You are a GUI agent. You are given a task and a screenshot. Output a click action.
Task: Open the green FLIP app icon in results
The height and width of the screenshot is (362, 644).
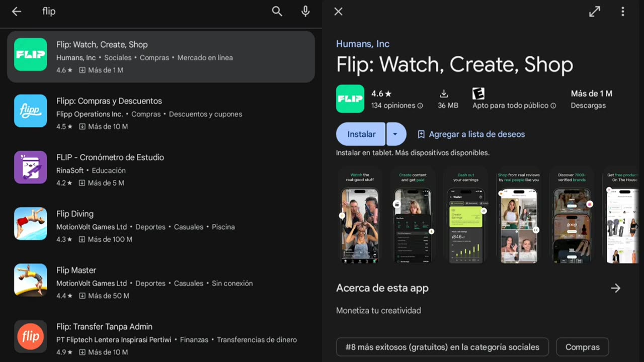point(31,54)
